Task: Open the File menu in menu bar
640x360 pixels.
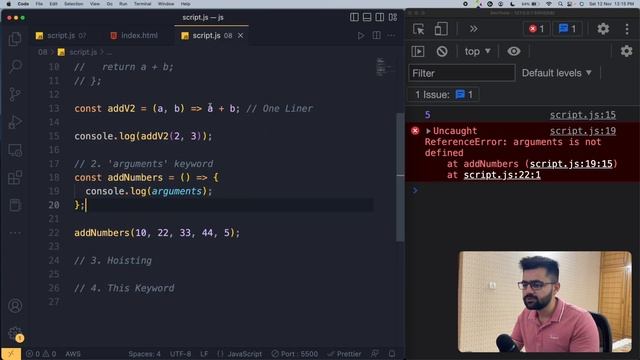Action: 39,4
